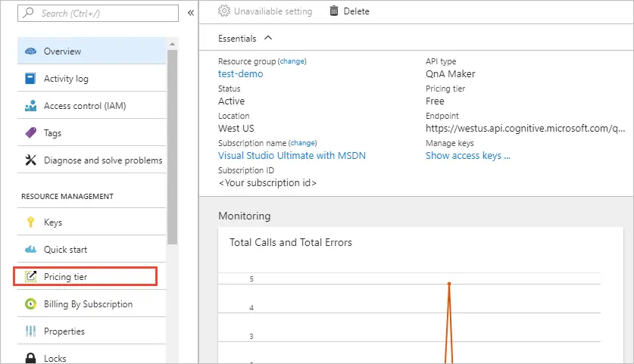
Task: Click Show access keys link
Action: point(467,156)
